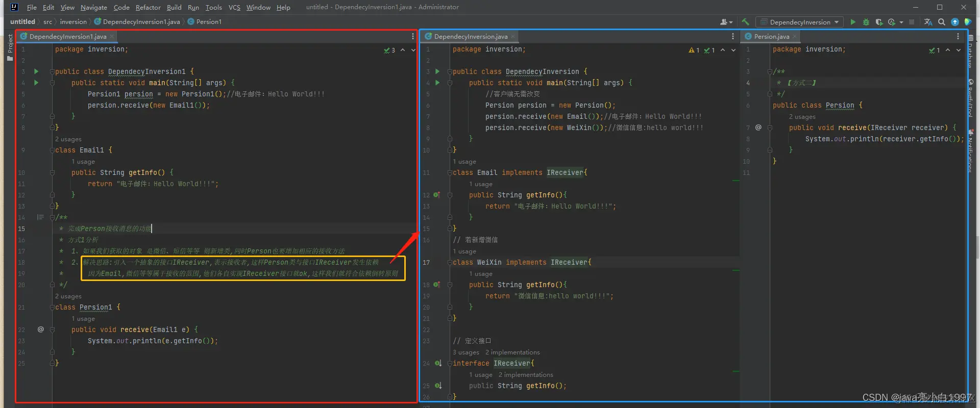Click the 'inversion' breadcrumb in navigation bar
Image resolution: width=980 pixels, height=408 pixels.
pyautogui.click(x=73, y=22)
